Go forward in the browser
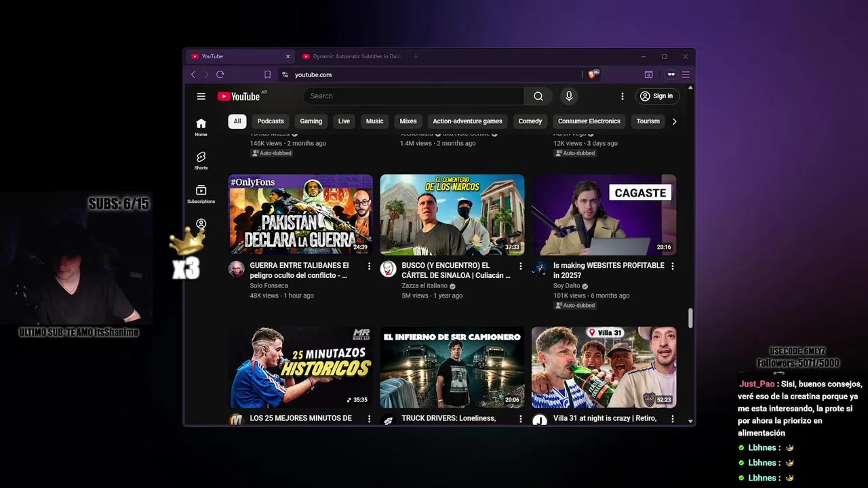Screen dimensions: 868x488 206,75
